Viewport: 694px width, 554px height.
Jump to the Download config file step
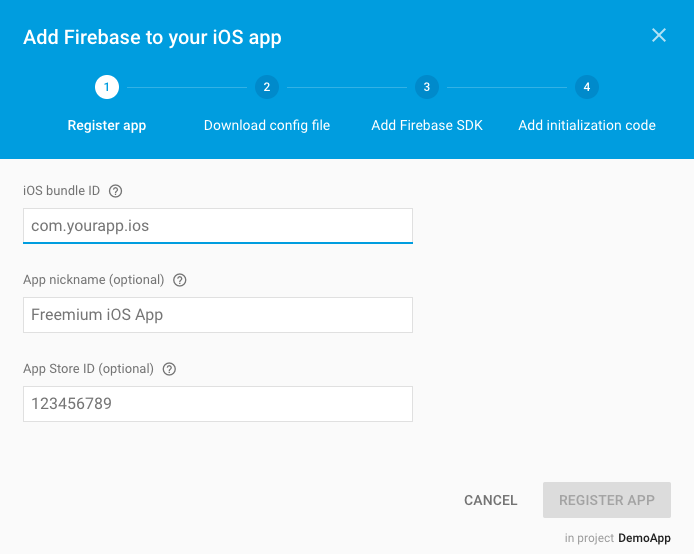tap(267, 125)
